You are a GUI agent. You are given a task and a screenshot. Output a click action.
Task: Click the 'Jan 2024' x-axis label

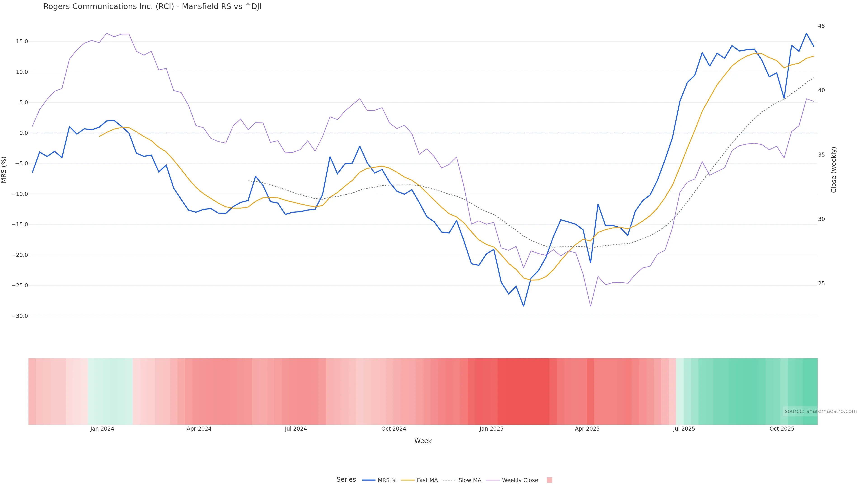click(x=102, y=429)
